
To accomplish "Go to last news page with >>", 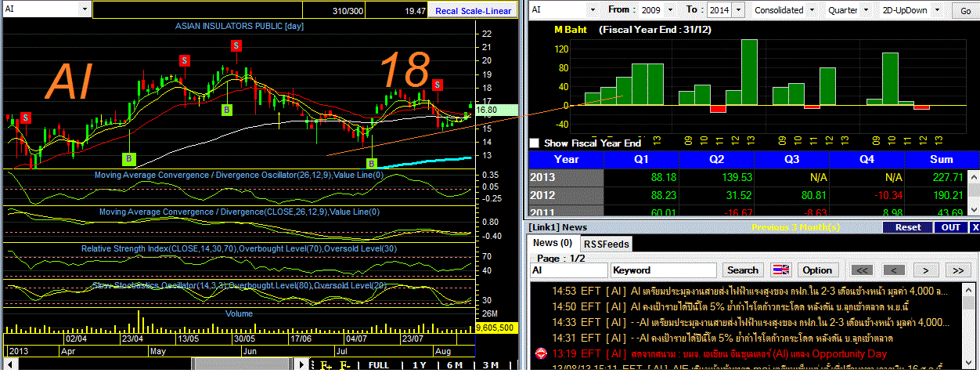I will click(958, 270).
